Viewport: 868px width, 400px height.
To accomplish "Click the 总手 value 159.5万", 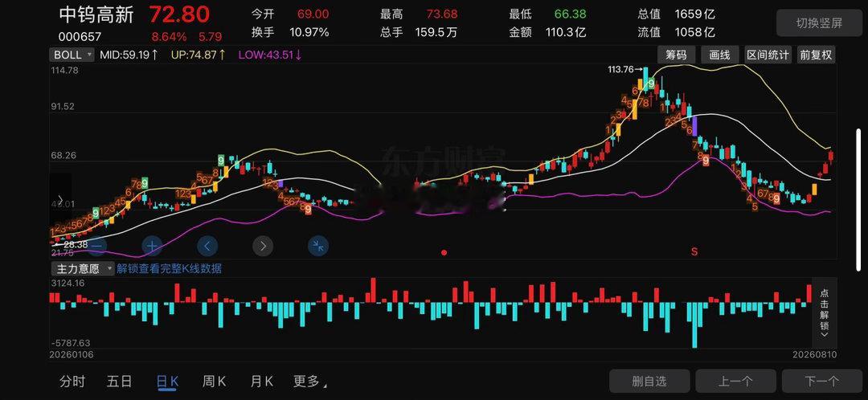I will coord(436,33).
